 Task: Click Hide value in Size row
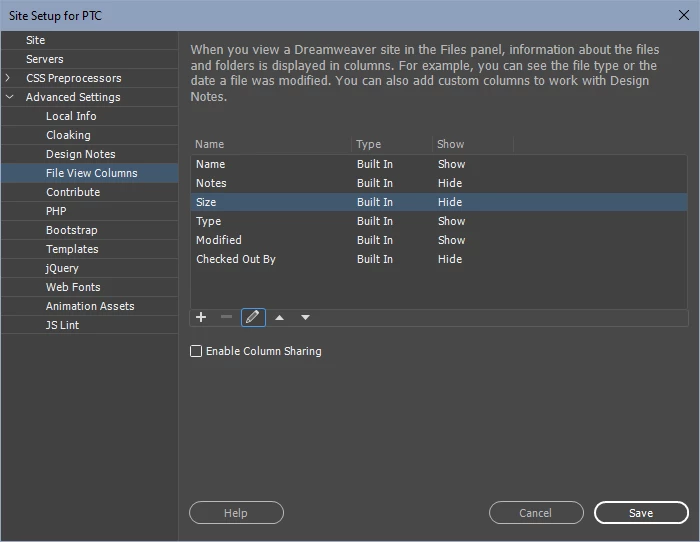[x=450, y=202]
